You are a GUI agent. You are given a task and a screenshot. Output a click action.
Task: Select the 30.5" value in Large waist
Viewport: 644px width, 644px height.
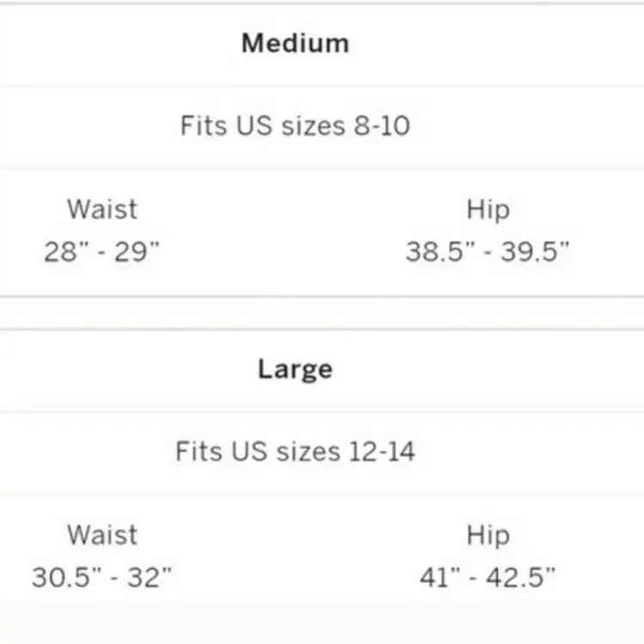tap(65, 577)
